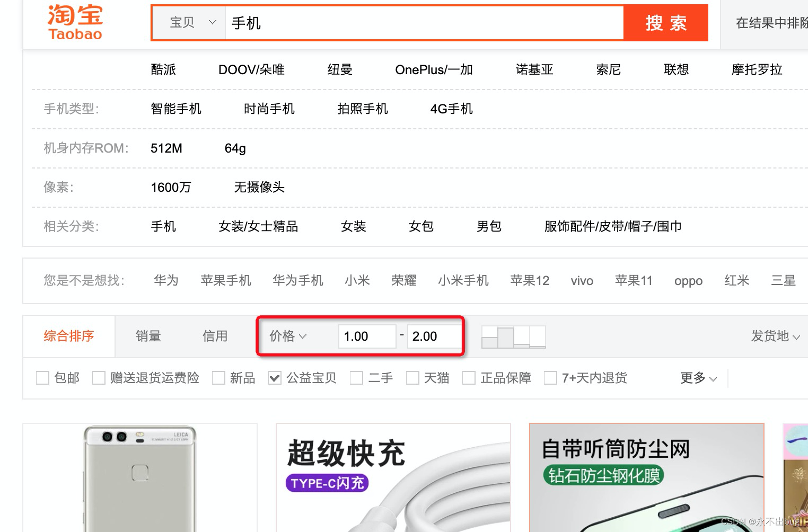
Task: Search suggestion vivo
Action: [582, 280]
